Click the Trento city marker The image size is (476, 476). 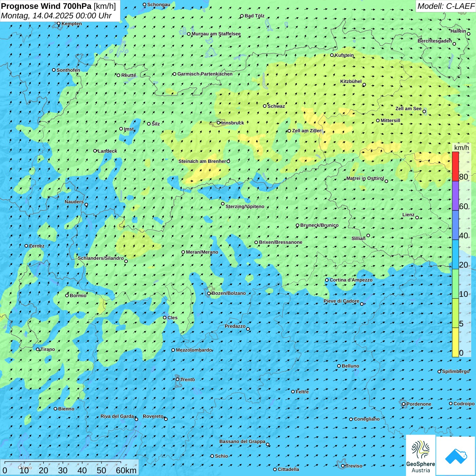[x=177, y=379]
